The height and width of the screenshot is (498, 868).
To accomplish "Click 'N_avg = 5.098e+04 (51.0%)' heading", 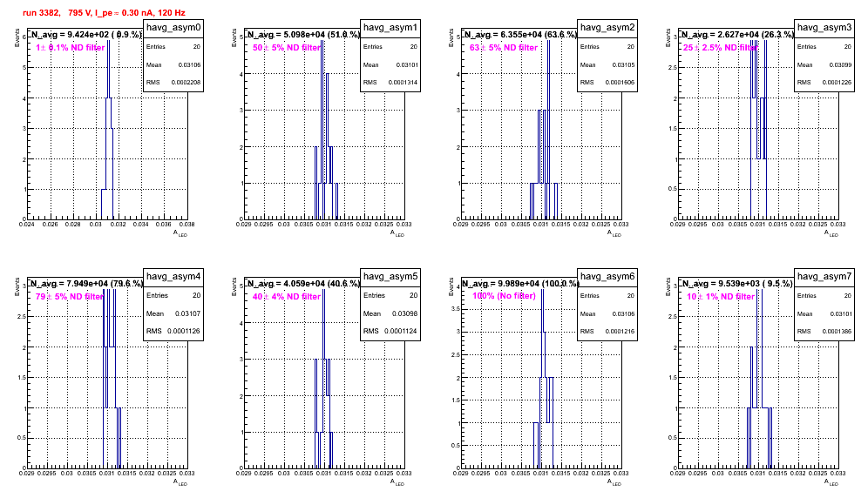I will tap(303, 34).
